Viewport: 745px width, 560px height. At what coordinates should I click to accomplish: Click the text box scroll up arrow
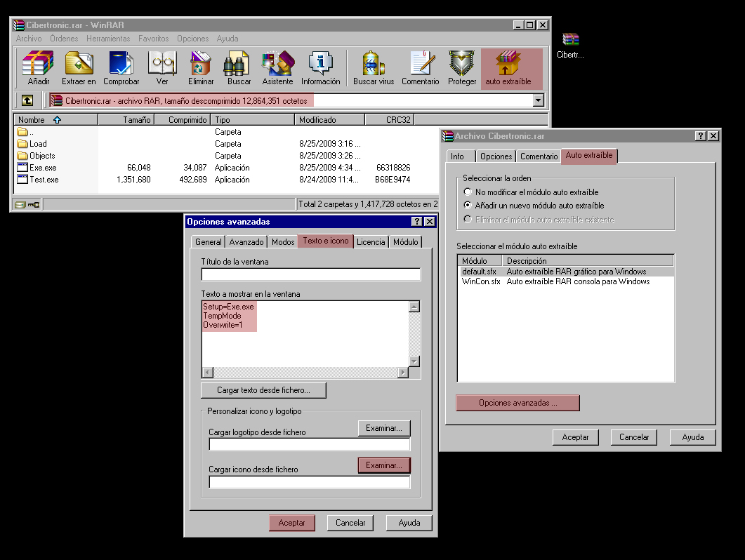(414, 307)
